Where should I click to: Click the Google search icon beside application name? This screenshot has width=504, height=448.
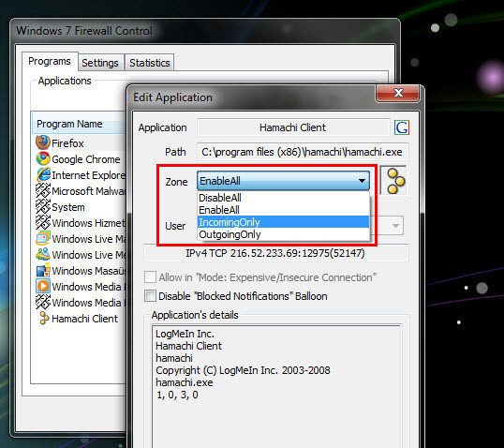click(402, 127)
